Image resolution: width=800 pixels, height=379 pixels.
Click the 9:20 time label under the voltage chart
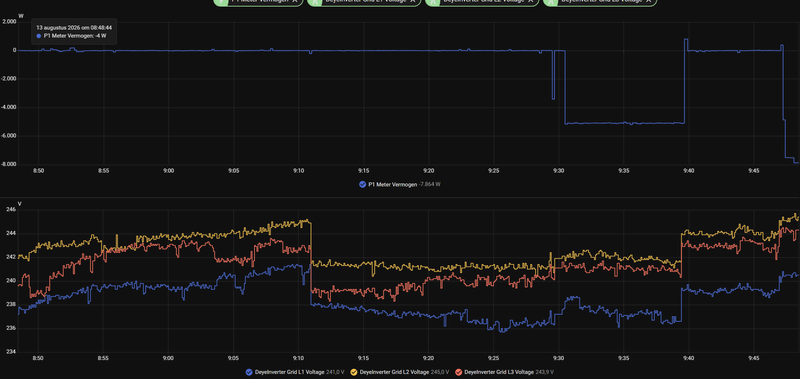(x=429, y=358)
